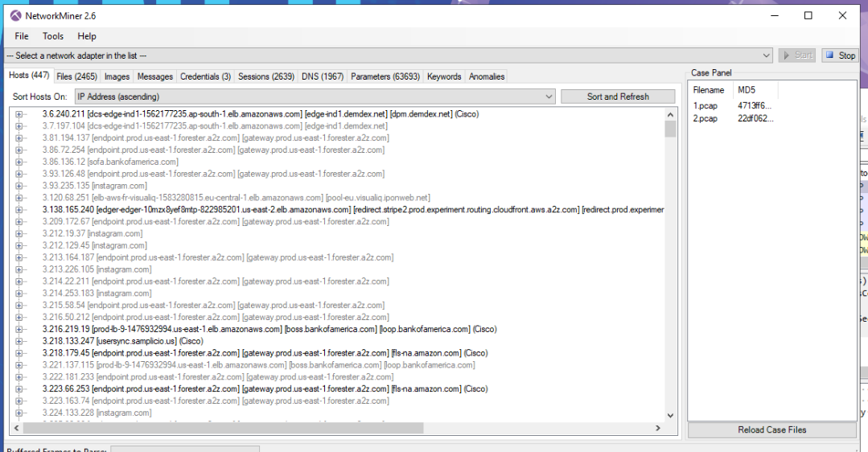Click the Start capture button
868x452 pixels.
[796, 55]
